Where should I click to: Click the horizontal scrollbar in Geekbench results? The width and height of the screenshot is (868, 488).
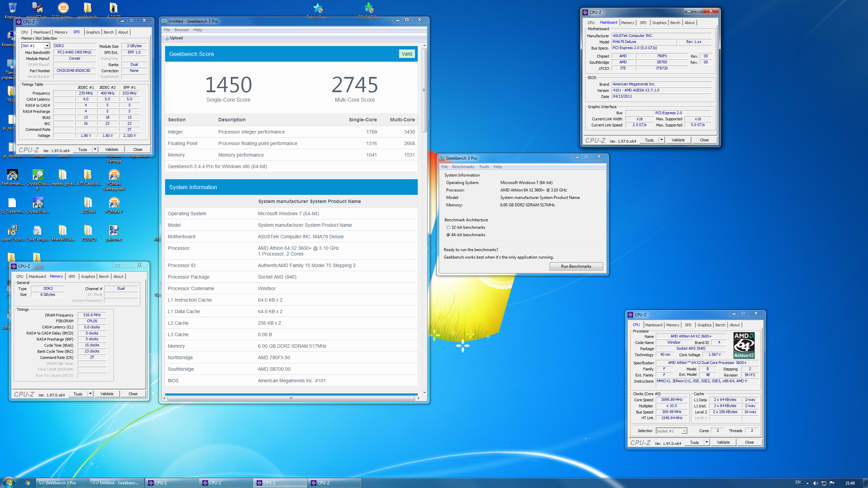tap(291, 398)
